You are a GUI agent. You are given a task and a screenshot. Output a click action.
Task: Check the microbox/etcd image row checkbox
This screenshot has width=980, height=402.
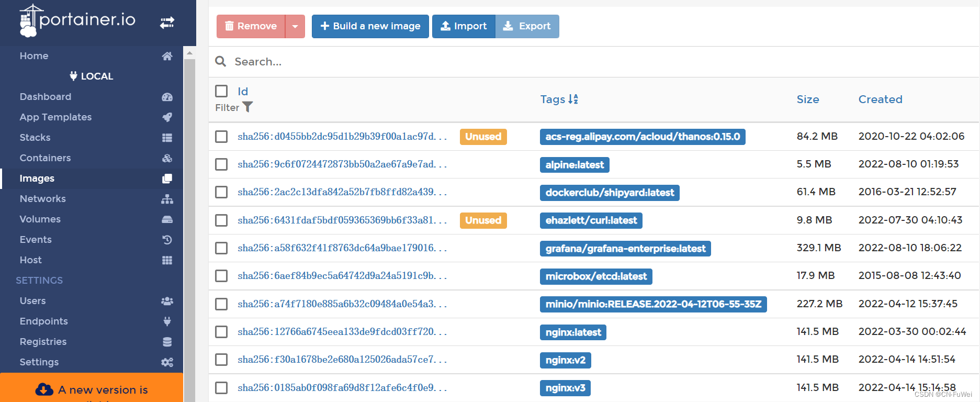point(221,276)
